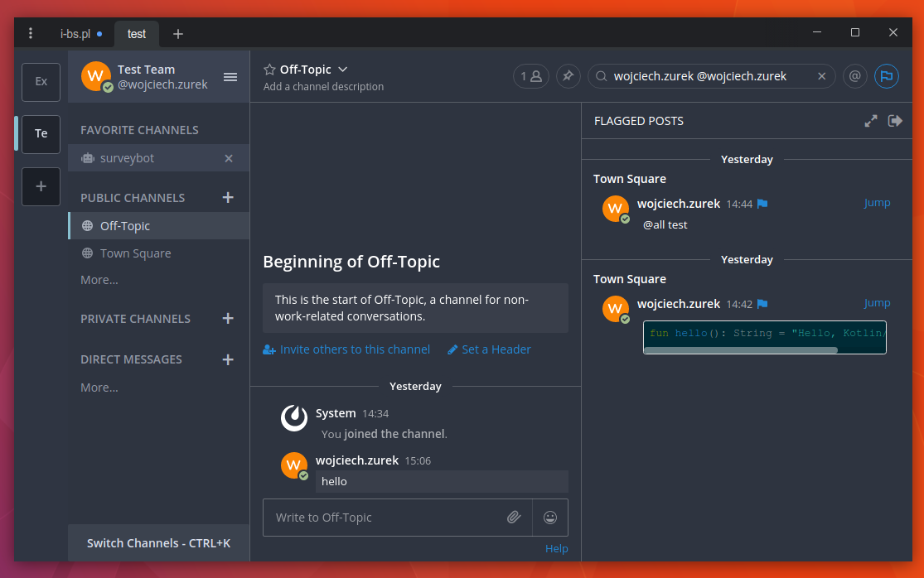Show more public channels
Screen dimensions: 924x578
[x=99, y=280]
